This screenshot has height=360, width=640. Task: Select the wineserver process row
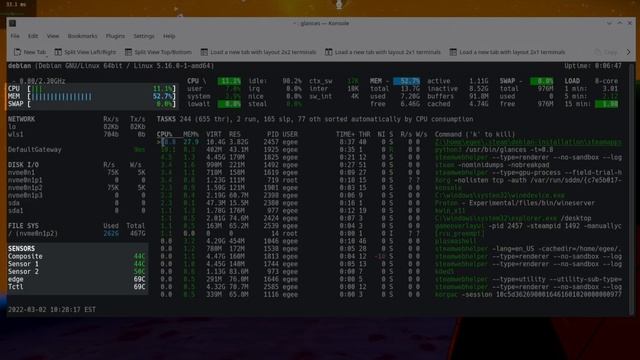[389, 203]
